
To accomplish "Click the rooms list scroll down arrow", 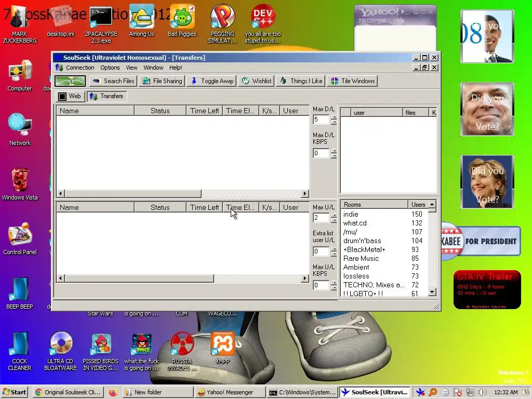I will (432, 292).
